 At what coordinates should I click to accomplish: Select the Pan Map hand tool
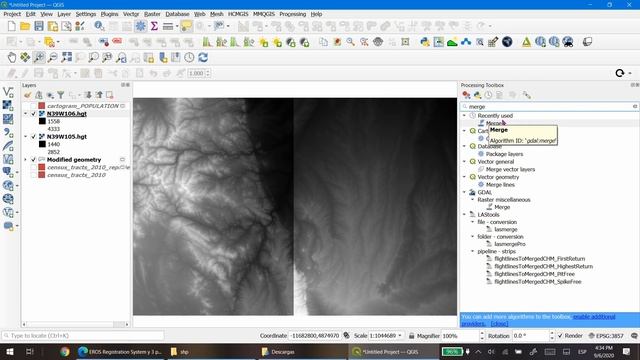tap(11, 58)
